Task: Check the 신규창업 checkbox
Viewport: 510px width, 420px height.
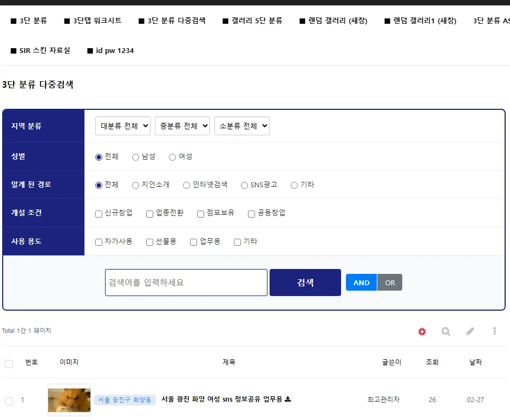Action: pos(99,214)
